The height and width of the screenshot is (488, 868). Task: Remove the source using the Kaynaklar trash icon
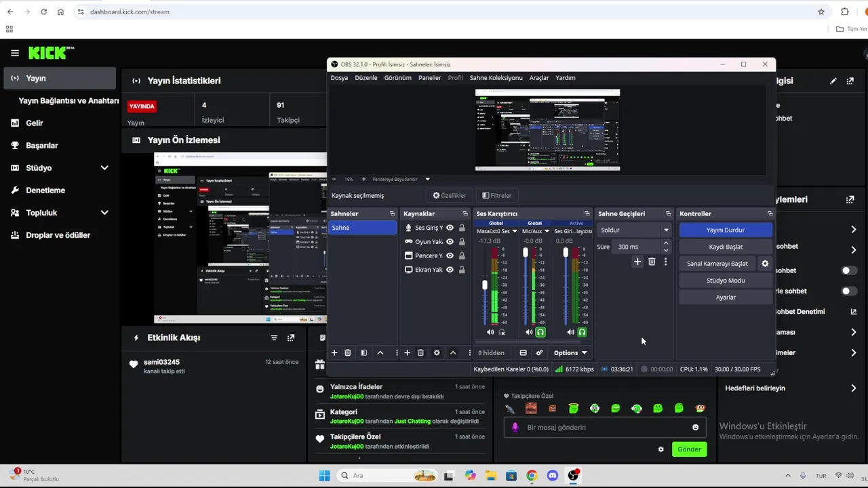[420, 352]
